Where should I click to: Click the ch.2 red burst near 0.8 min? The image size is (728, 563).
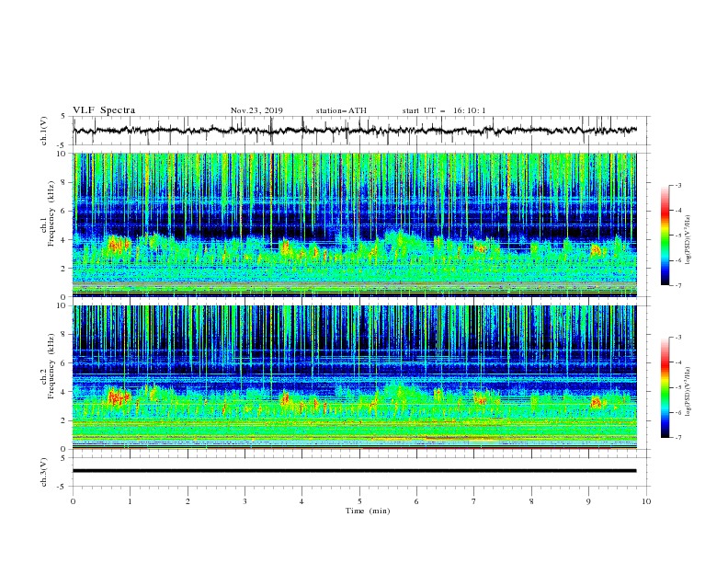tap(119, 397)
